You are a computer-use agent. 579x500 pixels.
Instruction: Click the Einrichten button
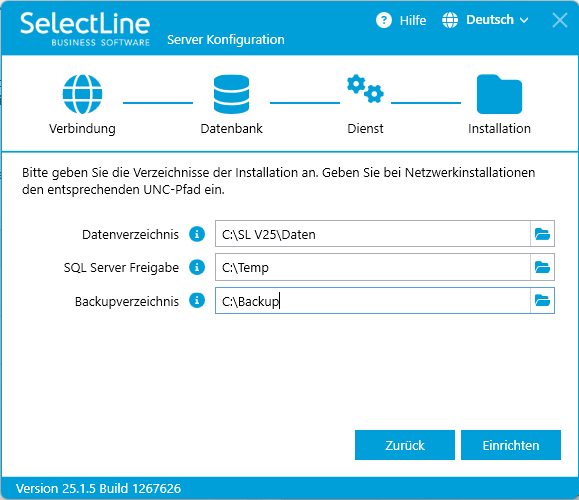click(x=511, y=445)
